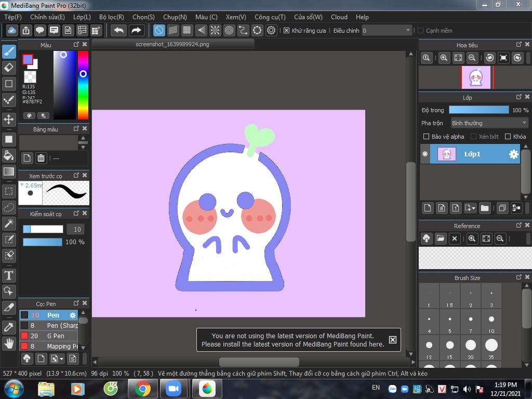Click the cloud save toolbar icon
The image size is (532, 399).
pos(11,31)
